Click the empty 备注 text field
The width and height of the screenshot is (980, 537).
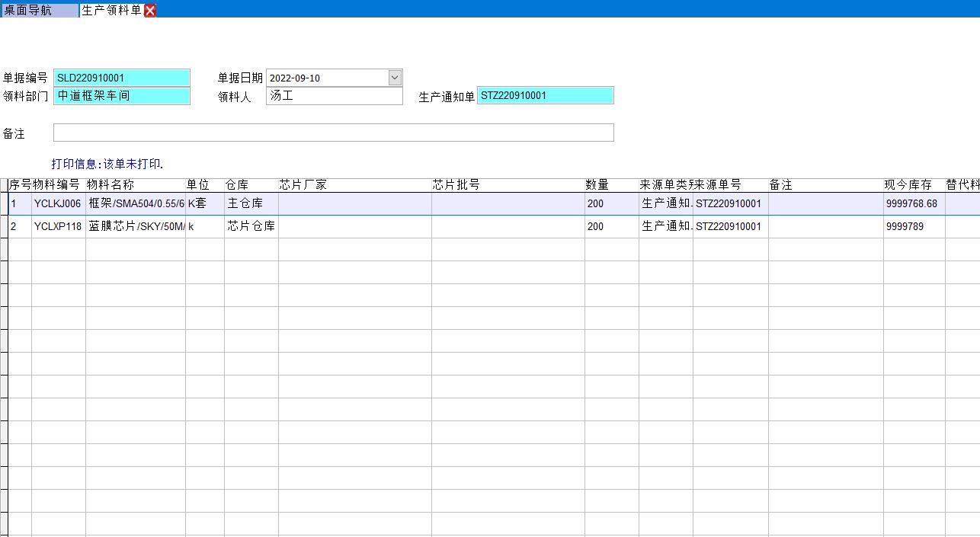333,133
